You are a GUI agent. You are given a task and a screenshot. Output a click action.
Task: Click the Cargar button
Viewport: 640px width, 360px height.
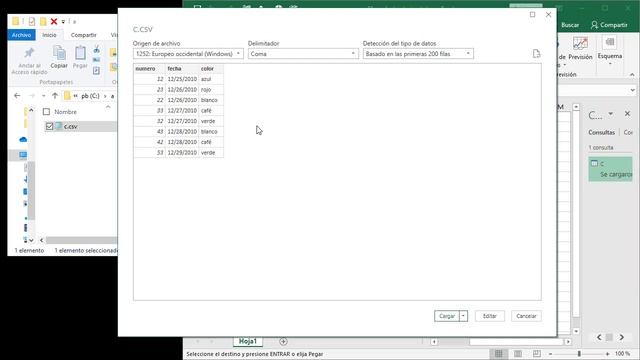[447, 316]
